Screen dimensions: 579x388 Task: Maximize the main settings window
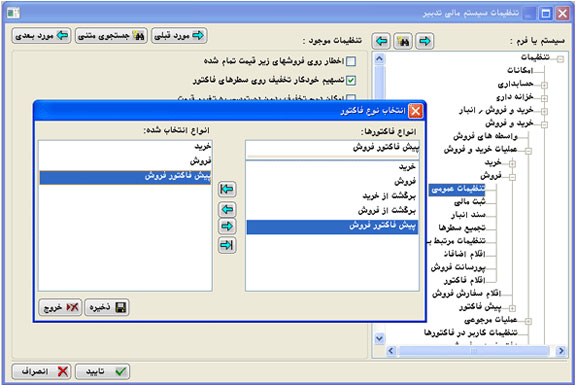click(x=545, y=14)
